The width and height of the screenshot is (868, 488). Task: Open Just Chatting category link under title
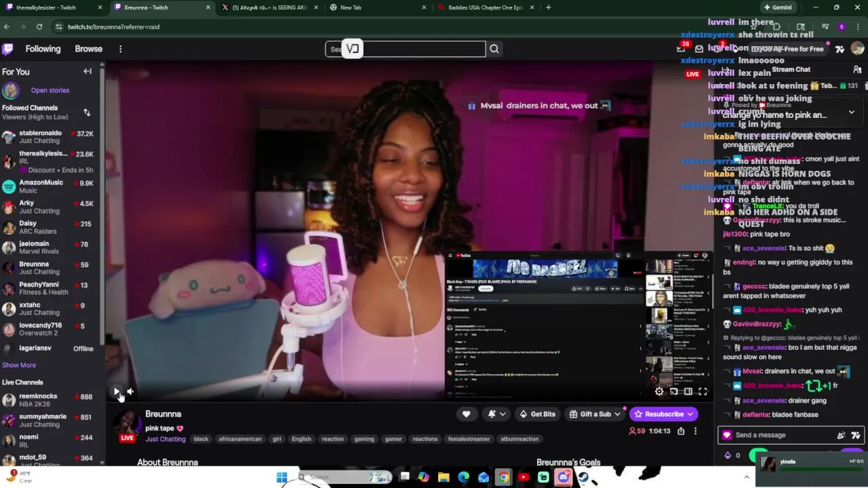(x=165, y=439)
